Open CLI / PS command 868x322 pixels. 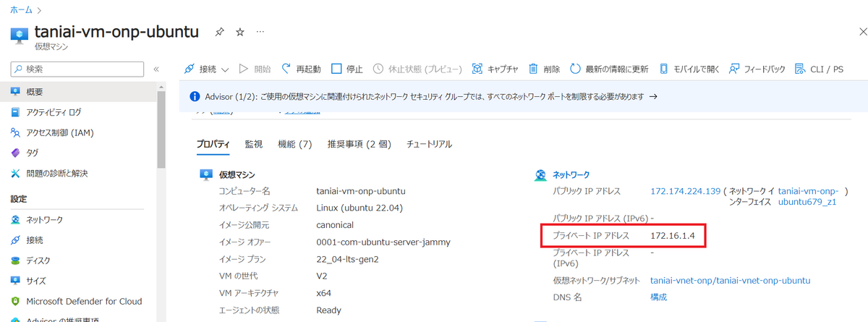pyautogui.click(x=819, y=69)
